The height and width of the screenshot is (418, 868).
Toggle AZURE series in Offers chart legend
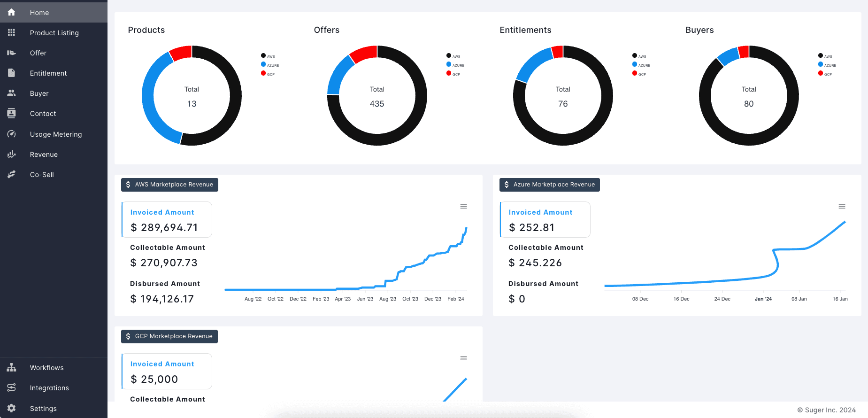point(455,65)
